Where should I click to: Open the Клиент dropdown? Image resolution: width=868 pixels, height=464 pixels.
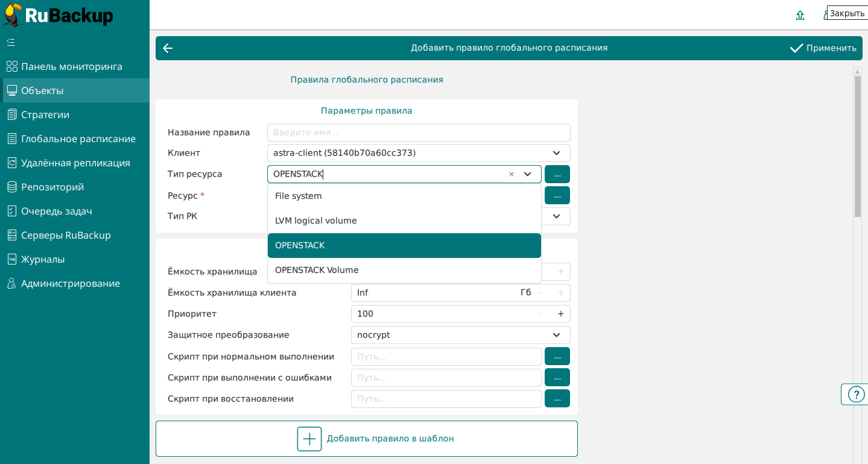(419, 153)
